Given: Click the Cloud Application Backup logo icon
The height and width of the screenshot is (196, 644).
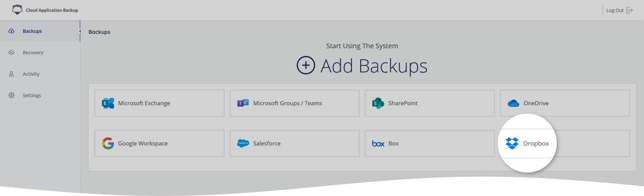Looking at the screenshot, I should pyautogui.click(x=17, y=10).
